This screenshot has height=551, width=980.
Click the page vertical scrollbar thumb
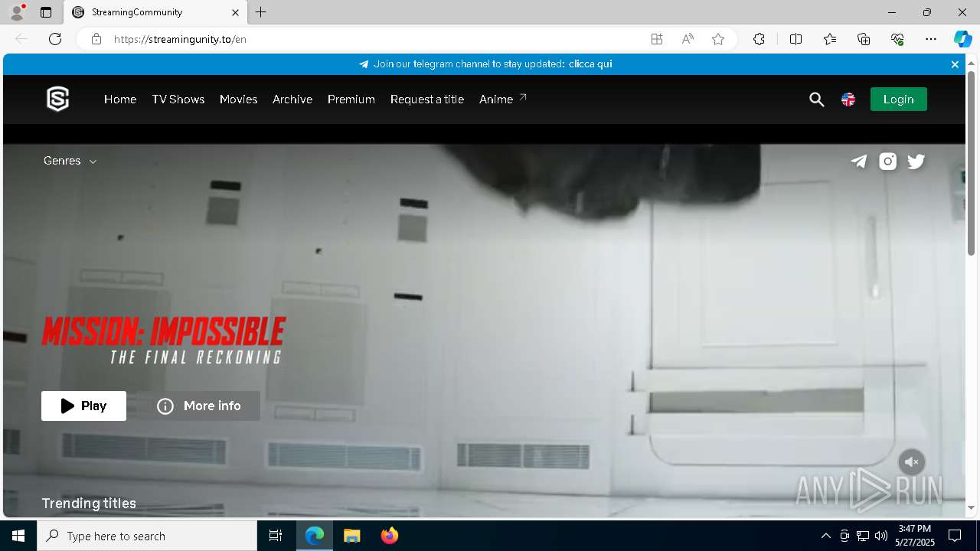[x=971, y=163]
